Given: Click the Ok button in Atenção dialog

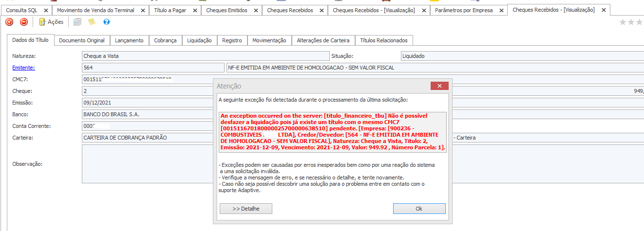Looking at the screenshot, I should pyautogui.click(x=419, y=209).
